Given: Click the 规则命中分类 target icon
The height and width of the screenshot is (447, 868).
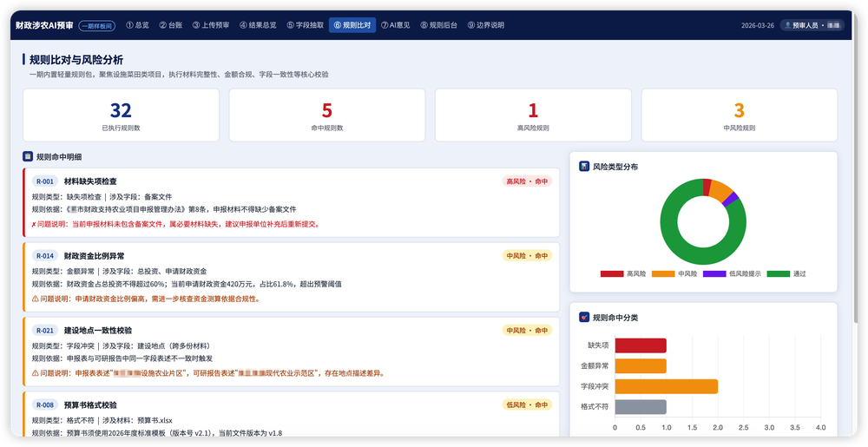Looking at the screenshot, I should pyautogui.click(x=584, y=317).
